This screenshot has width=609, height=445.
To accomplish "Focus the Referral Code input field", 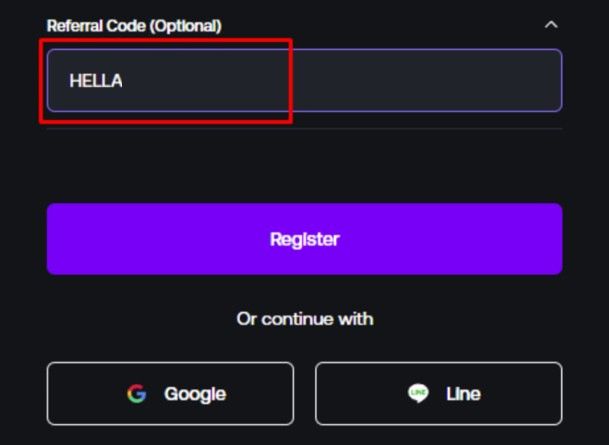I will tap(304, 81).
